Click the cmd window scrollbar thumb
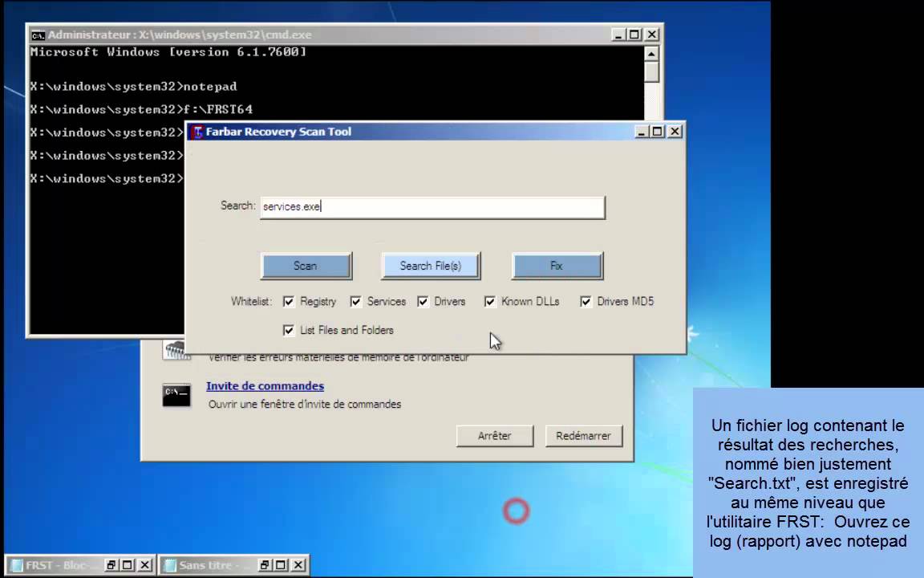 tap(651, 72)
